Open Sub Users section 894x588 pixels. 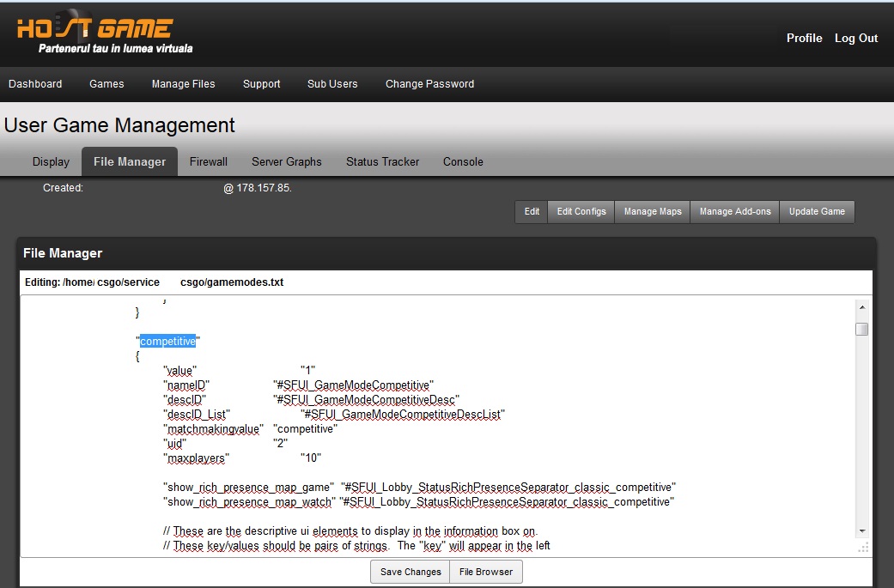pyautogui.click(x=332, y=84)
